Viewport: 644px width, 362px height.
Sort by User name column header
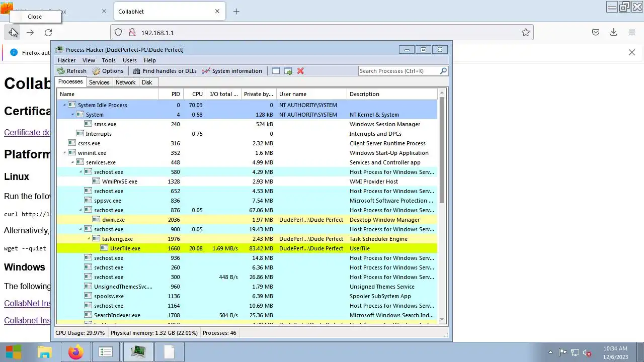312,94
